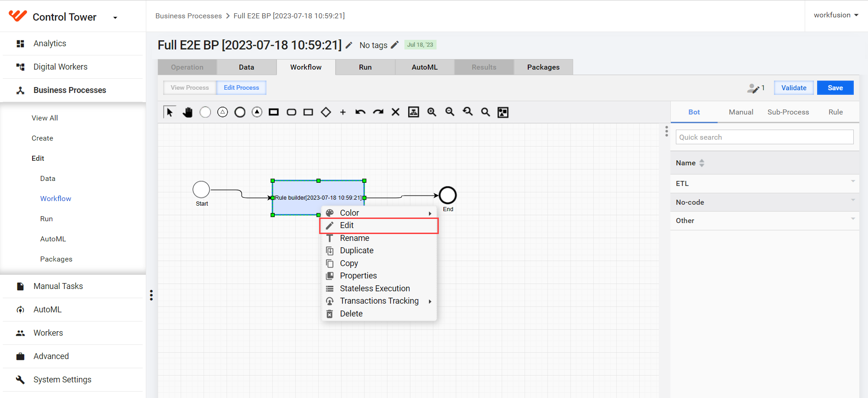
Task: Select the Start event node
Action: tap(201, 190)
